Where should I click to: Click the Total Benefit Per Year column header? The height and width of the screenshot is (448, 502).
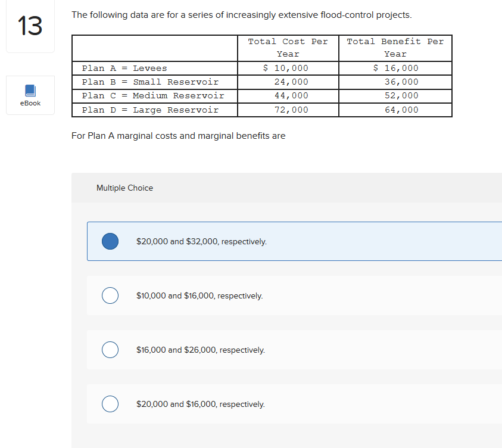coord(395,48)
